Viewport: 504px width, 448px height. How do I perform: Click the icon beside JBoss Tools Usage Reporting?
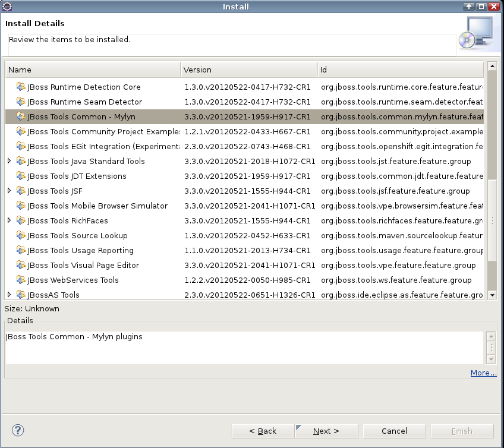click(x=21, y=250)
